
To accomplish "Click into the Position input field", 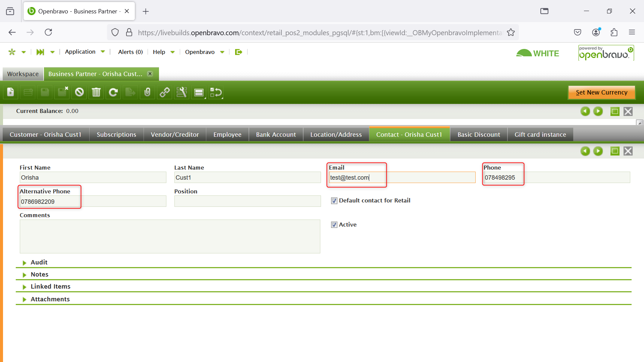I will click(247, 201).
